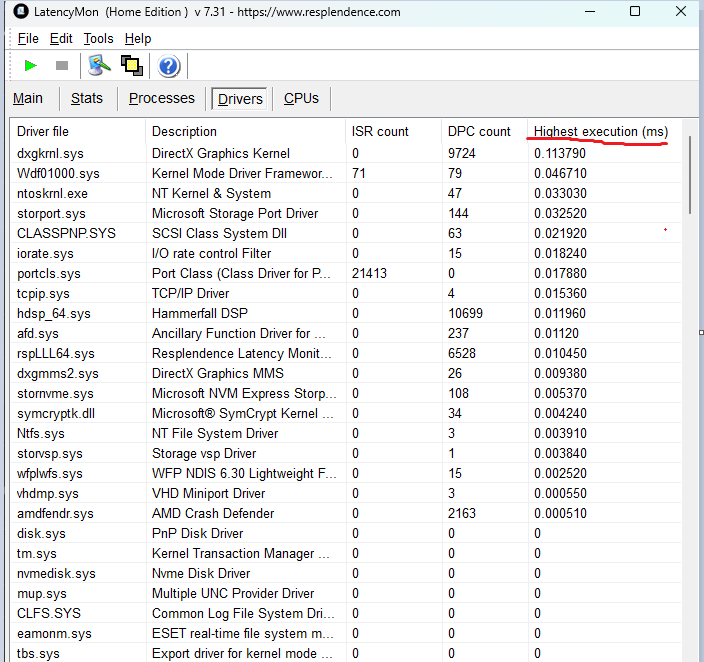This screenshot has height=662, width=704.
Task: Click the yellow overlapping windows toolbar icon
Action: click(131, 66)
